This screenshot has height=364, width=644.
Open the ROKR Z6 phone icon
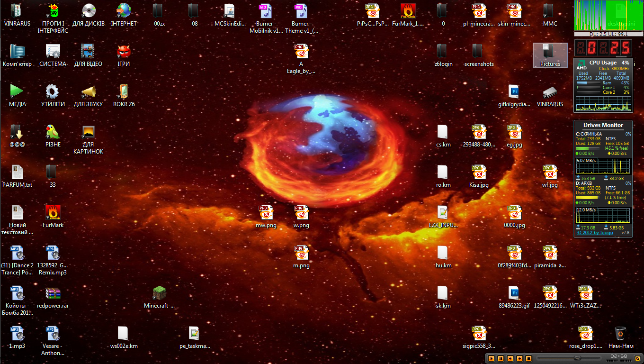tap(124, 96)
